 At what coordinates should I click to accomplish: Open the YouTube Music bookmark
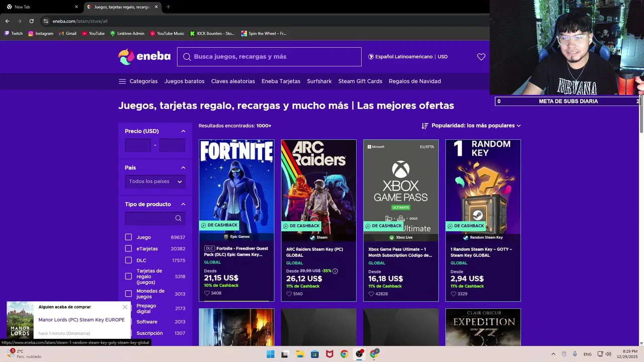point(167,34)
